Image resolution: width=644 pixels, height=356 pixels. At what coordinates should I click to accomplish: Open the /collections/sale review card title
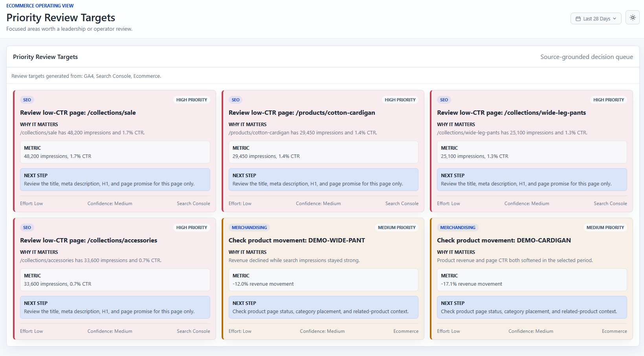tap(78, 113)
